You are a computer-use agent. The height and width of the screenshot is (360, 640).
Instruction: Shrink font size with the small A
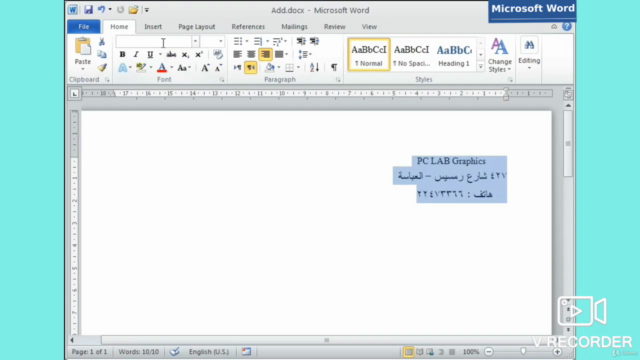218,68
